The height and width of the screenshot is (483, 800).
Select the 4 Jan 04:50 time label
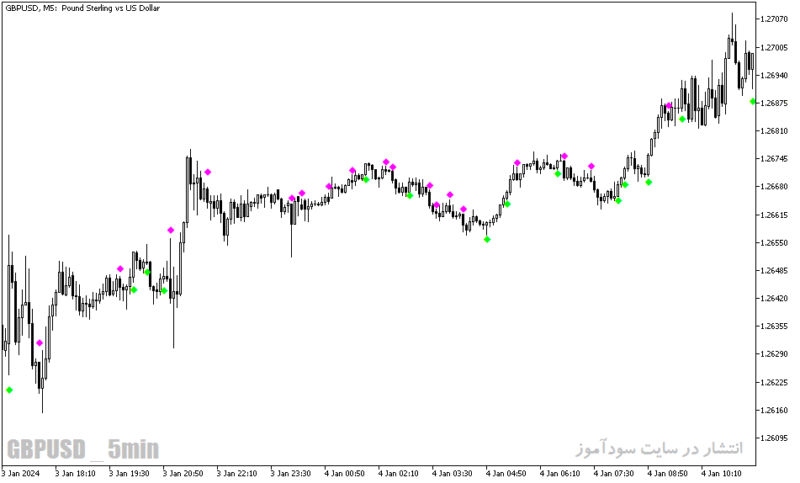point(506,474)
